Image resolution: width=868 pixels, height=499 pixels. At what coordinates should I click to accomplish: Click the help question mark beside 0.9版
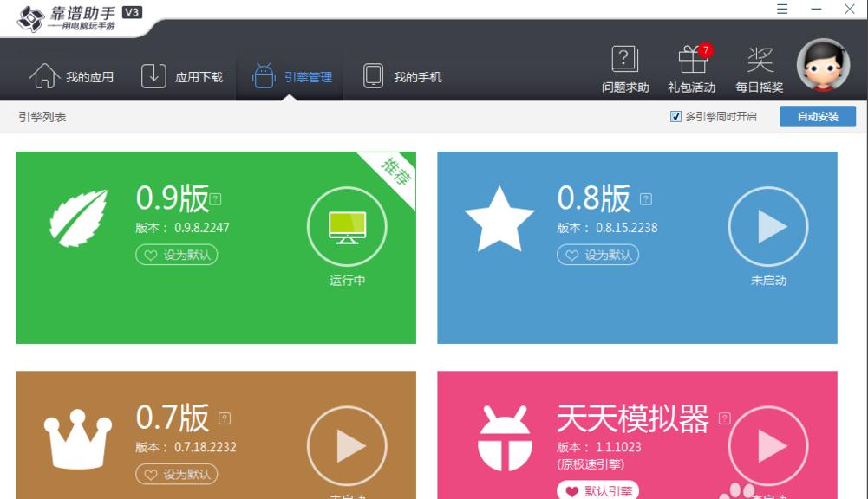(216, 199)
